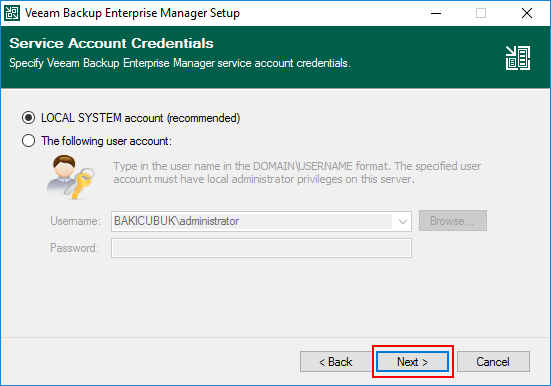Image resolution: width=551 pixels, height=386 pixels.
Task: Click the user with key icon
Action: [71, 178]
